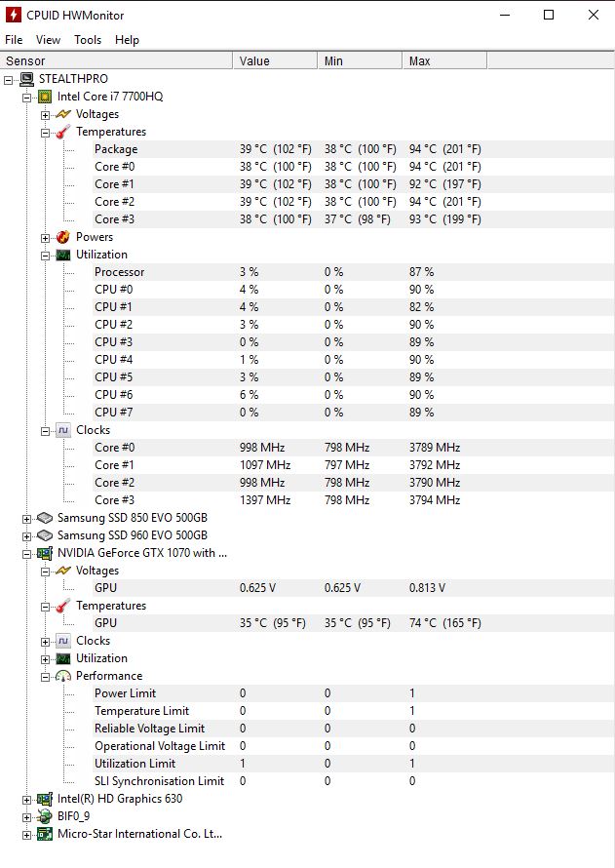The height and width of the screenshot is (868, 615).
Task: Click the Intel(R) HD Graphics 630 icon
Action: coord(45,799)
